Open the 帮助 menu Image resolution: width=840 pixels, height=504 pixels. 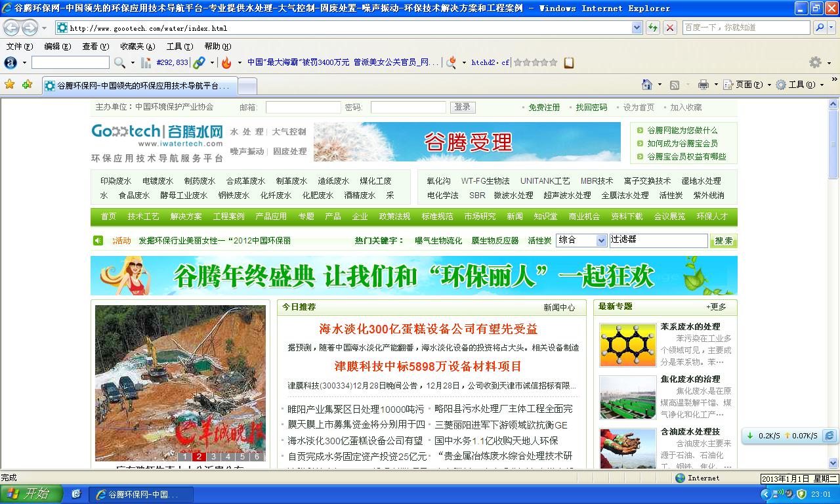[218, 47]
